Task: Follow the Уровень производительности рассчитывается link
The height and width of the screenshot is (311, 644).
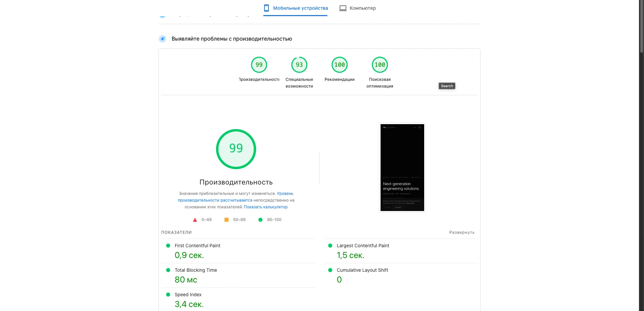Action: point(236,197)
